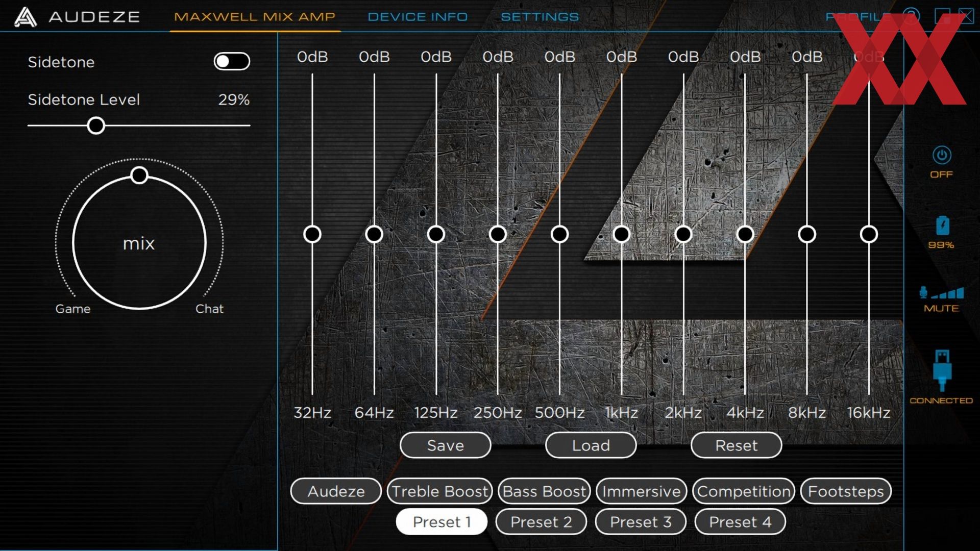Click the 8kHz EQ slider knob
Image resolution: width=980 pixels, height=551 pixels.
tap(807, 234)
